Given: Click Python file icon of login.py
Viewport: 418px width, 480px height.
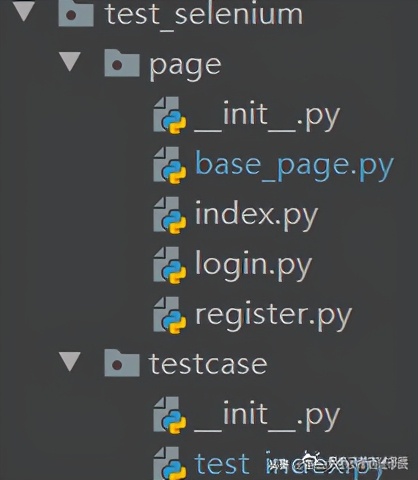Looking at the screenshot, I should click(x=170, y=265).
